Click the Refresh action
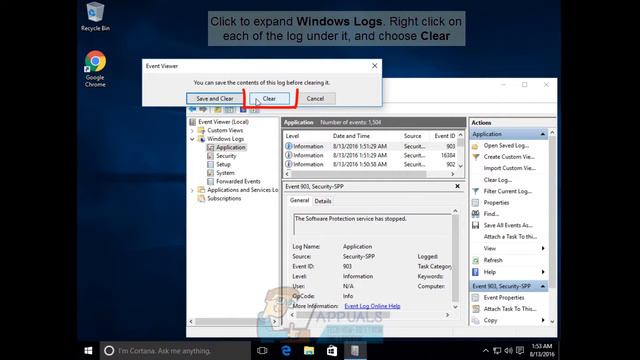640x360 pixels. (x=493, y=260)
